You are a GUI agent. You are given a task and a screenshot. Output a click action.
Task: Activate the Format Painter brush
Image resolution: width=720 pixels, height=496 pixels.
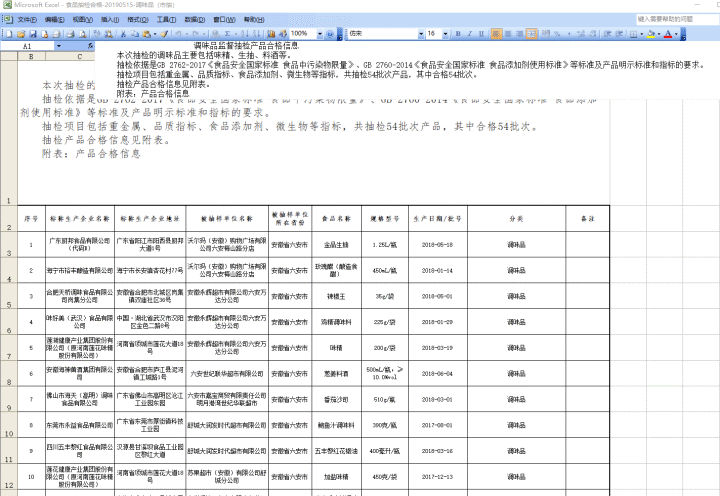[x=164, y=34]
